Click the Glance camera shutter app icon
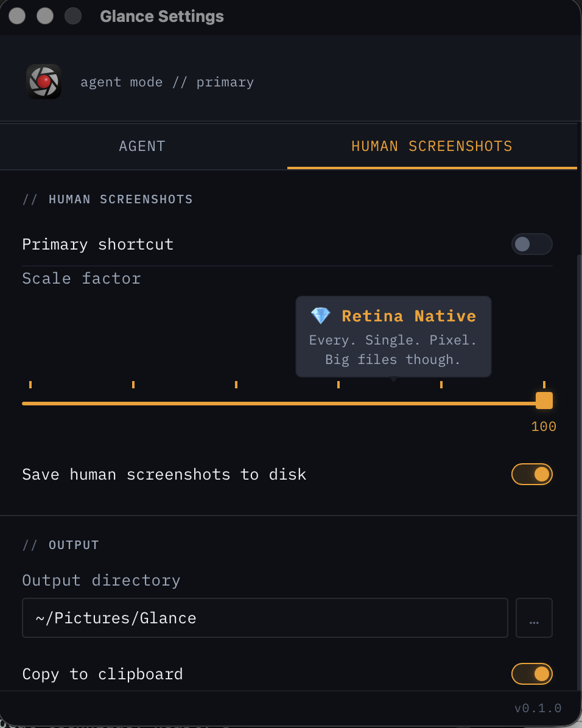This screenshot has height=728, width=582. [x=44, y=82]
